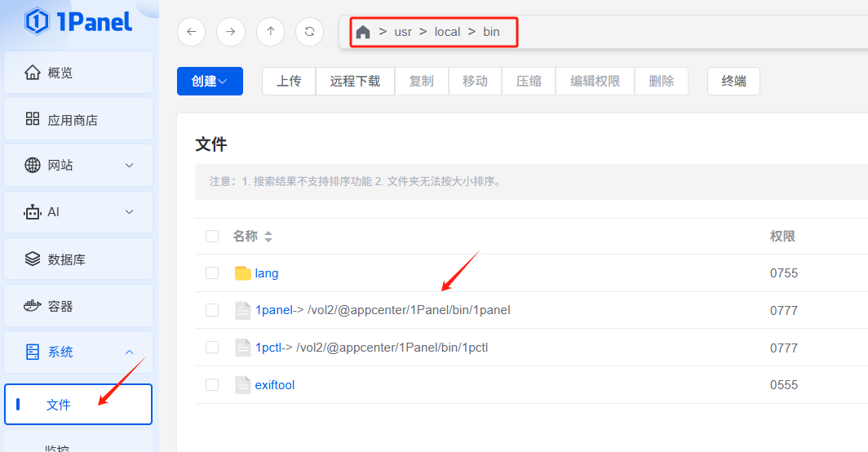This screenshot has height=452, width=868.
Task: Check the box for 1panel file
Action: [212, 310]
